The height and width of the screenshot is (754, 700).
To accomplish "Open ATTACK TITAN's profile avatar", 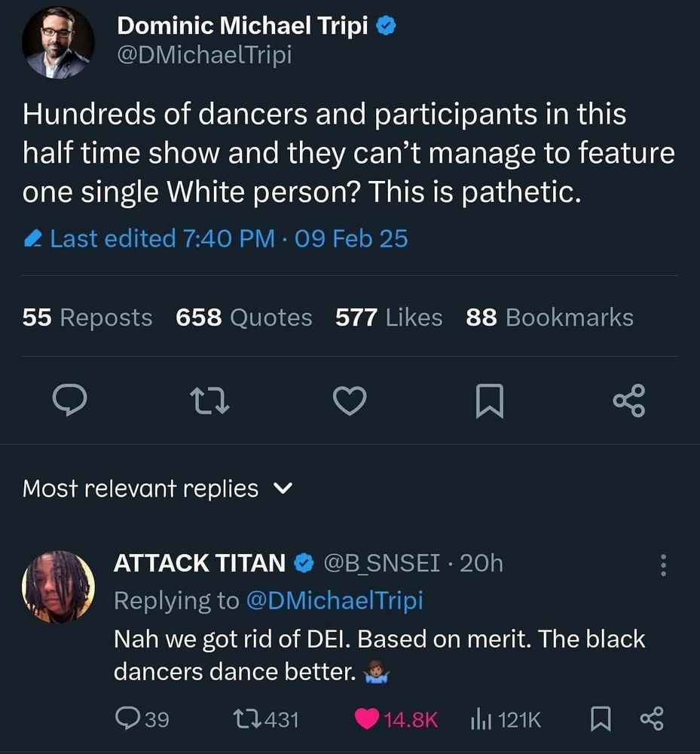I will click(59, 587).
